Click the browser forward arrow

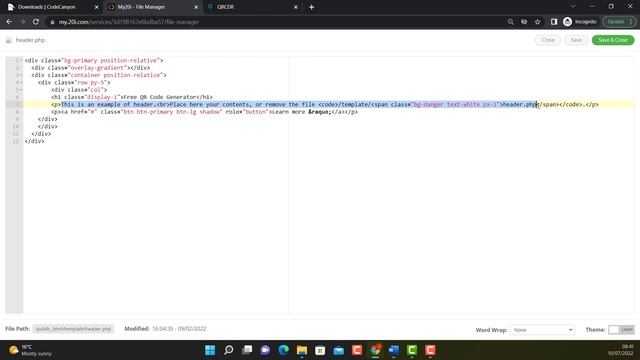[x=22, y=22]
